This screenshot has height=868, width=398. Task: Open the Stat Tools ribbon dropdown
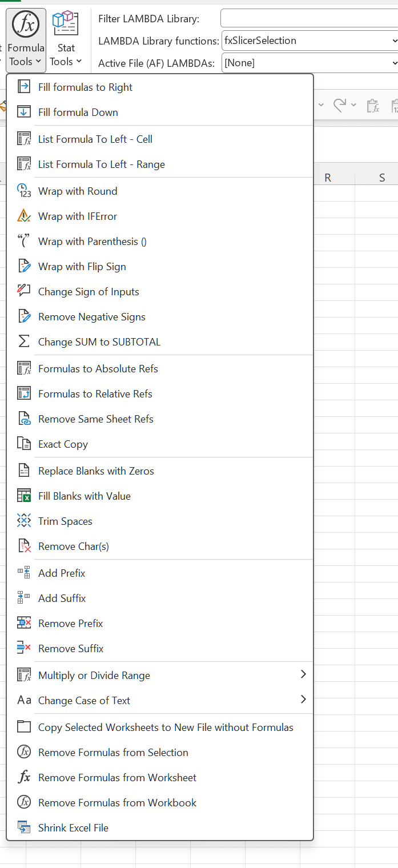tap(66, 40)
